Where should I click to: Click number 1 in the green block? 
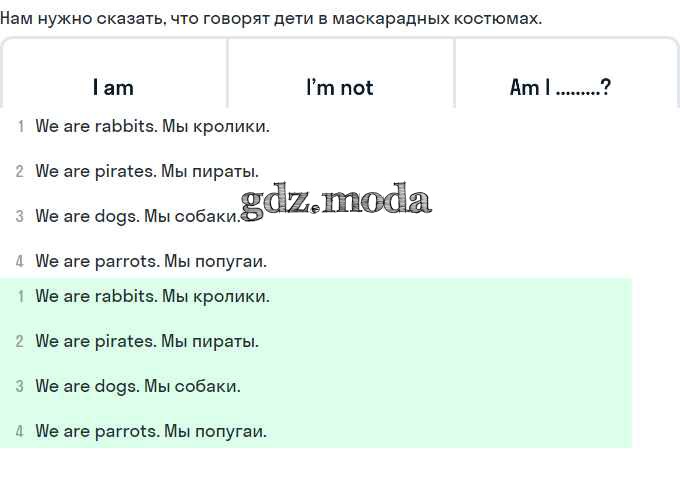(x=20, y=296)
